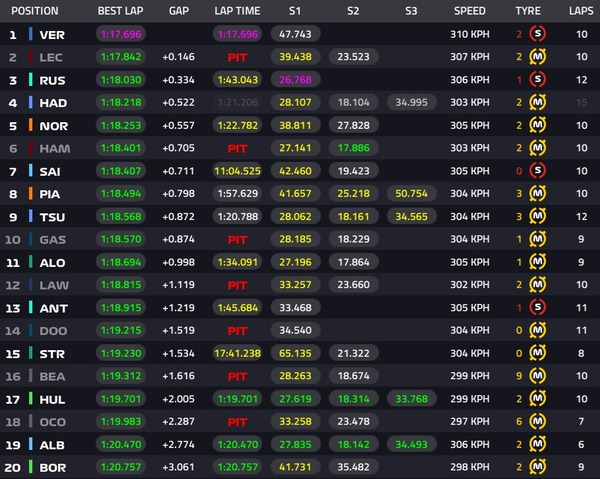The width and height of the screenshot is (600, 479).
Task: Click the red PIT status for GAS
Action: [x=237, y=239]
